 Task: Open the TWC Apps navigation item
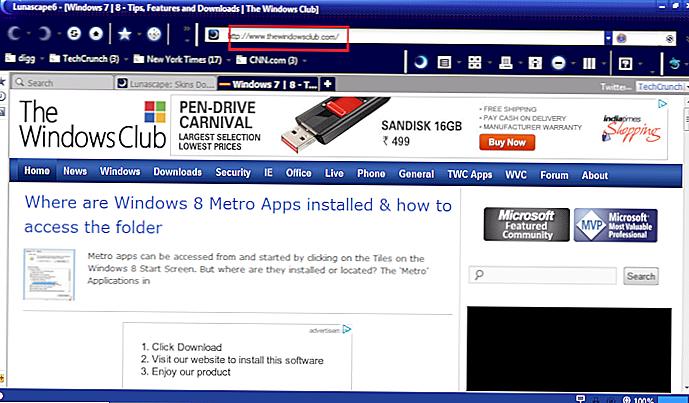pyautogui.click(x=470, y=174)
